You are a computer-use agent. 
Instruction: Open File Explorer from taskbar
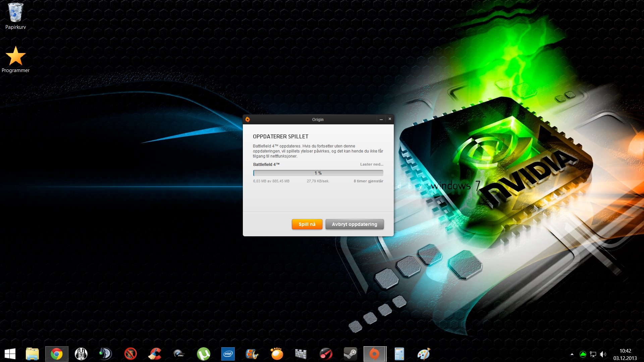pyautogui.click(x=33, y=354)
